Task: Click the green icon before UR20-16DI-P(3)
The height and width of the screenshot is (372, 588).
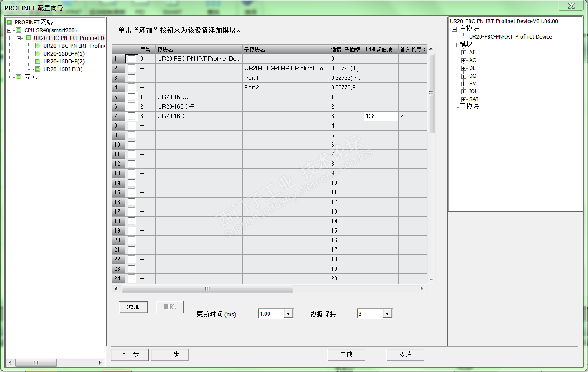Action: click(x=38, y=69)
